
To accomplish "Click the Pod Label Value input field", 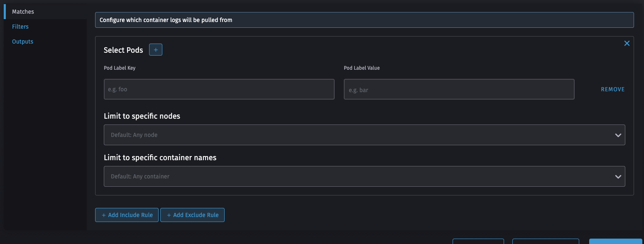I will pyautogui.click(x=459, y=89).
